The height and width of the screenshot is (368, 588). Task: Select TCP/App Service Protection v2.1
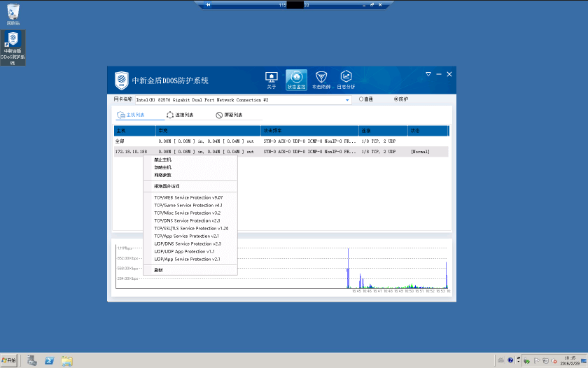(190, 236)
